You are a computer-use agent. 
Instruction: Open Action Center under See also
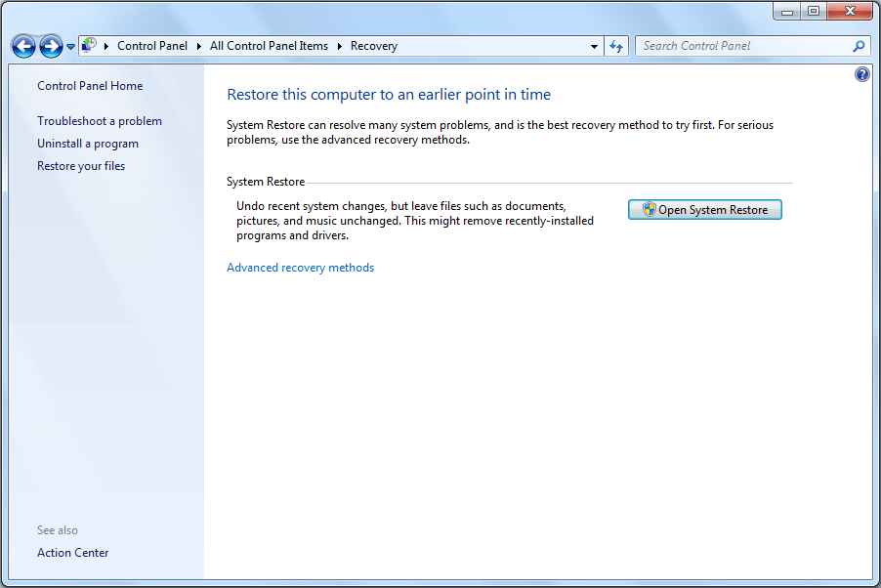click(x=72, y=552)
